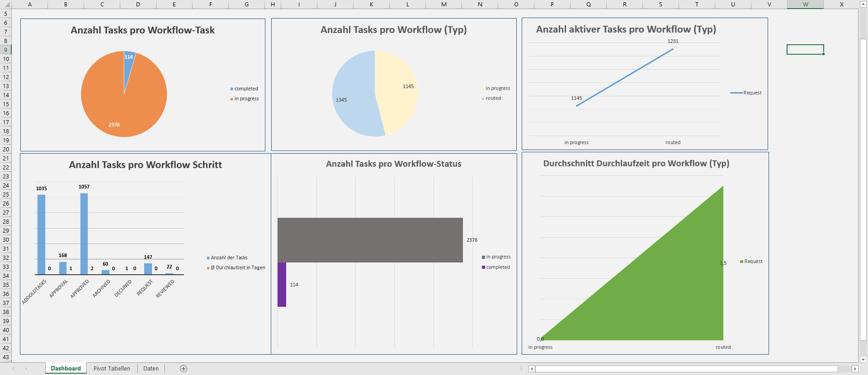
Task: Select row 9 header
Action: click(x=6, y=50)
